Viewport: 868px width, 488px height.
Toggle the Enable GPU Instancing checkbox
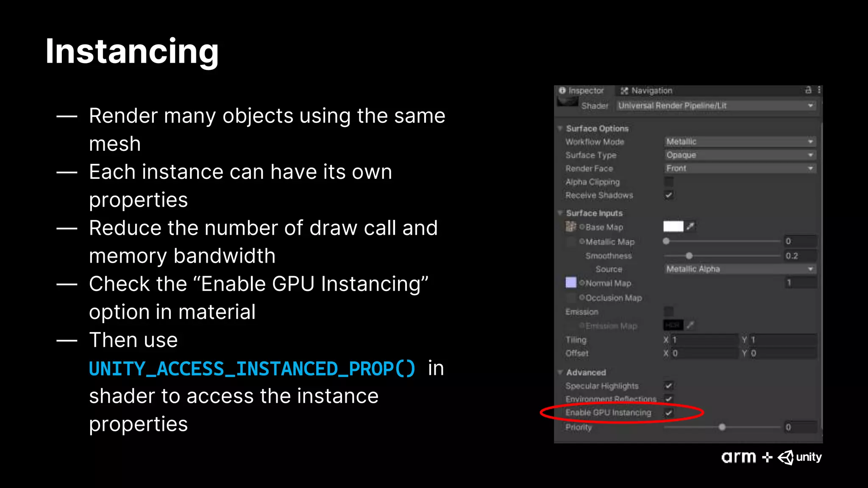coord(669,412)
